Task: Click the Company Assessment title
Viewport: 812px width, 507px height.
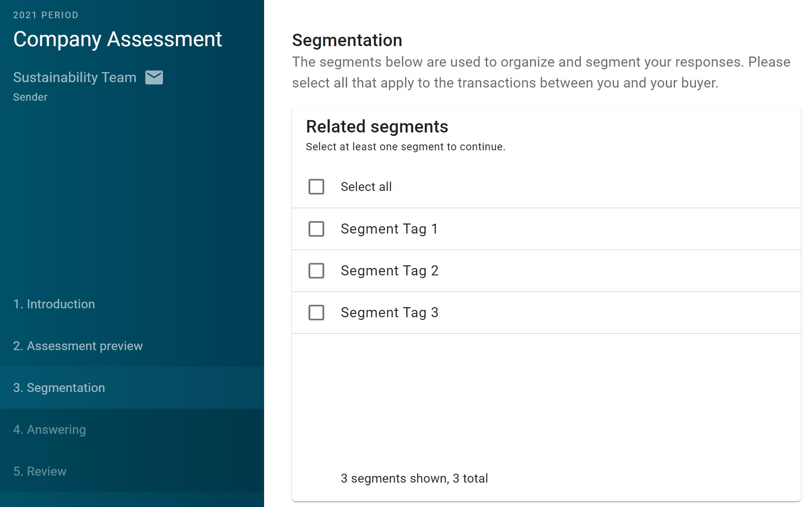Action: click(x=118, y=39)
